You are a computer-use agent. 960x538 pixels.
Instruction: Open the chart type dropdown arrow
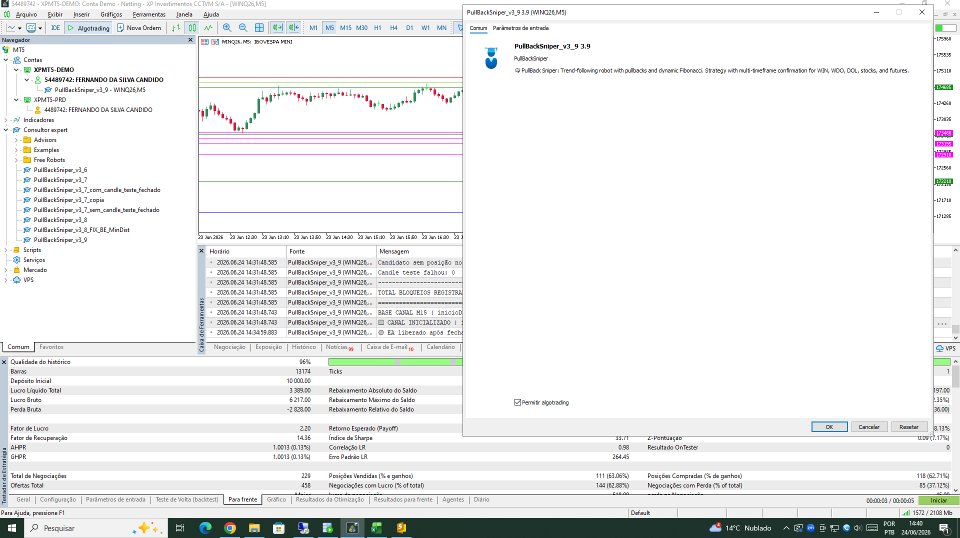[x=20, y=28]
